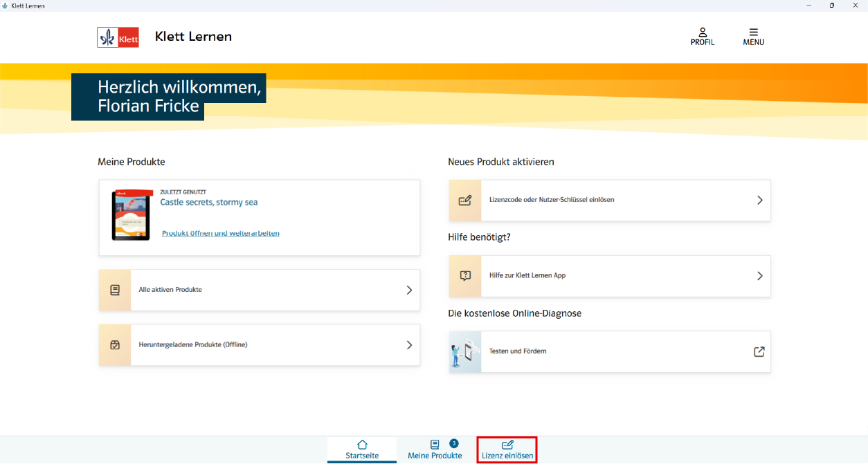Viewport: 868px width, 464px height.
Task: Click the notification badge on Meine Produkte
Action: coord(453,443)
